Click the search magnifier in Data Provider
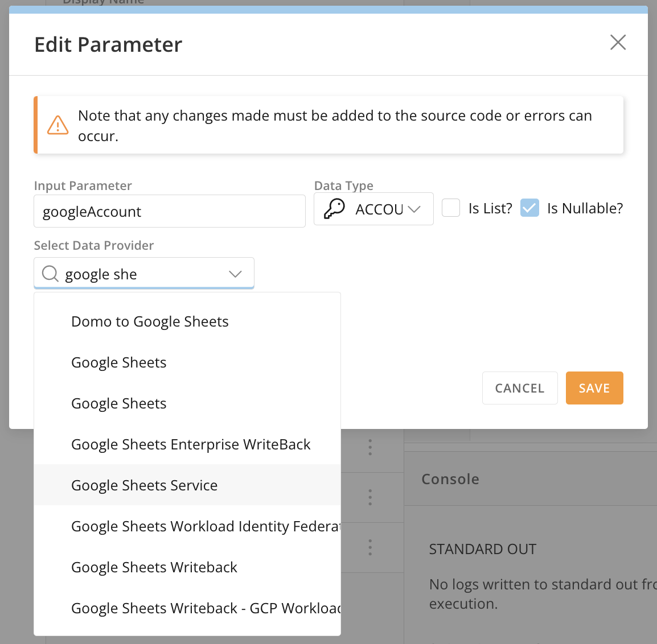This screenshot has height=644, width=657. coord(50,274)
